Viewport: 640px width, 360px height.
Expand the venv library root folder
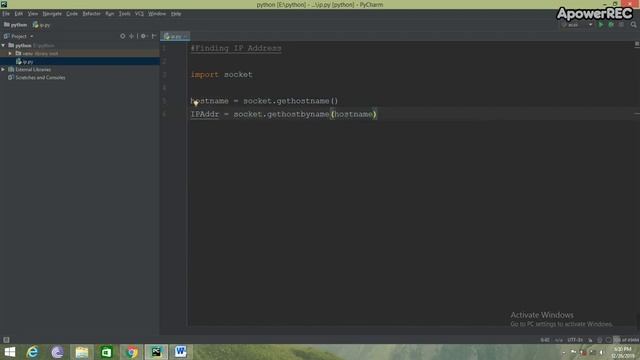point(10,53)
